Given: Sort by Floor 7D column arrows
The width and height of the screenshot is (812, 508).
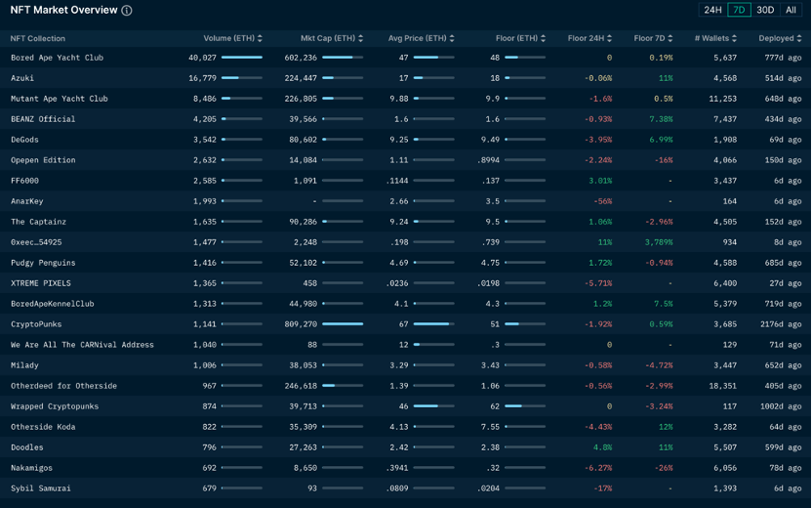Looking at the screenshot, I should pos(670,39).
